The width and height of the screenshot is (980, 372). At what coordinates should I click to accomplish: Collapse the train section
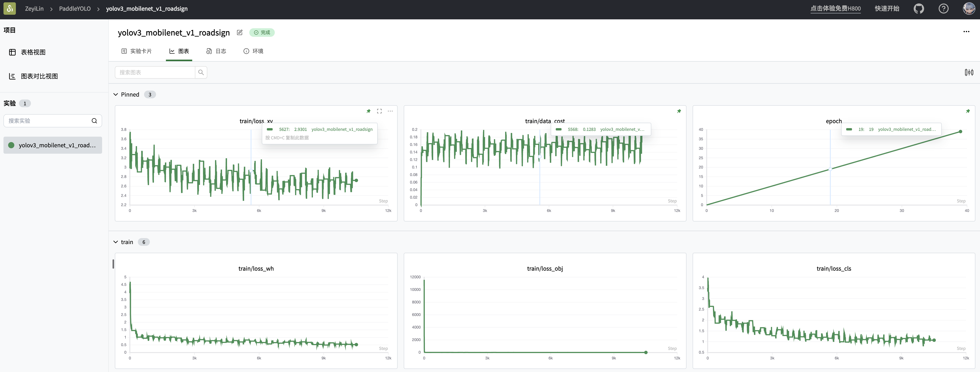pos(116,242)
